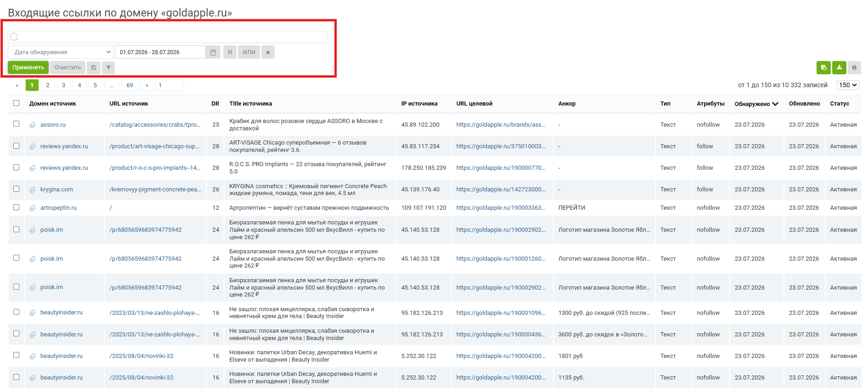Tick checkbox for reviews.yandex.ru r-o-c-s-pro-implants row
The width and height of the screenshot is (868, 391).
17,167
